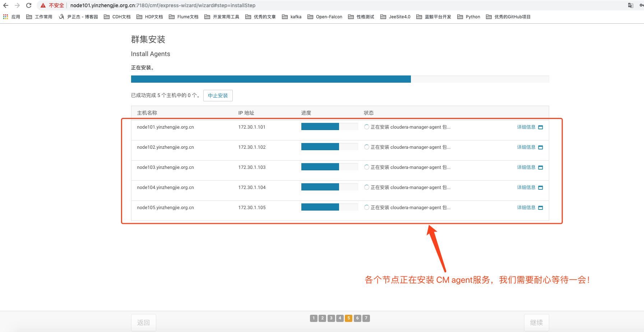
Task: Go to wizard step 4
Action: 340,318
